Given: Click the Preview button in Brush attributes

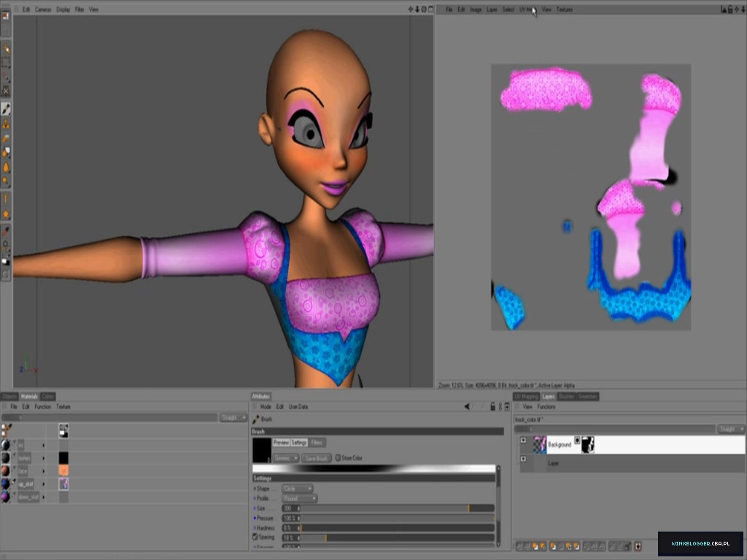Looking at the screenshot, I should [x=281, y=443].
